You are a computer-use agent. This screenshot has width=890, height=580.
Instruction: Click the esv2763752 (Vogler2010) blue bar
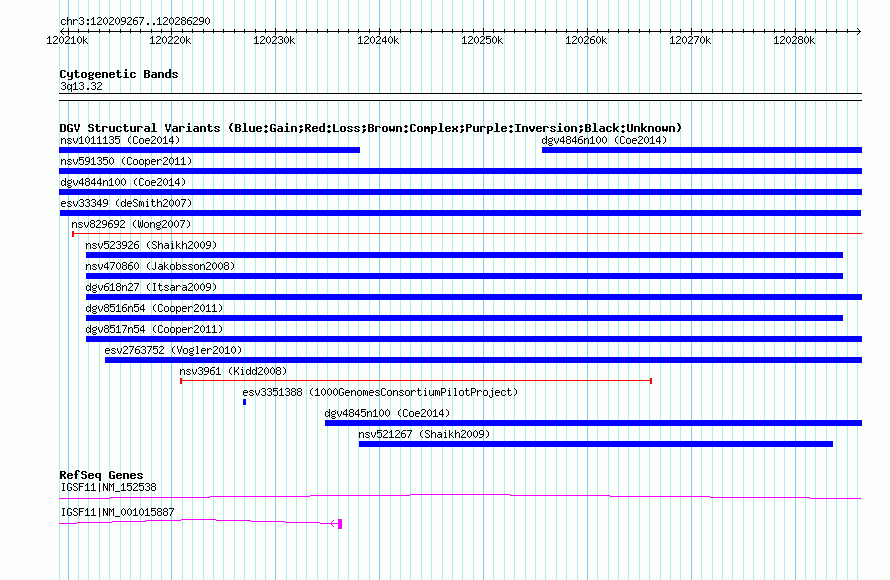pyautogui.click(x=483, y=360)
